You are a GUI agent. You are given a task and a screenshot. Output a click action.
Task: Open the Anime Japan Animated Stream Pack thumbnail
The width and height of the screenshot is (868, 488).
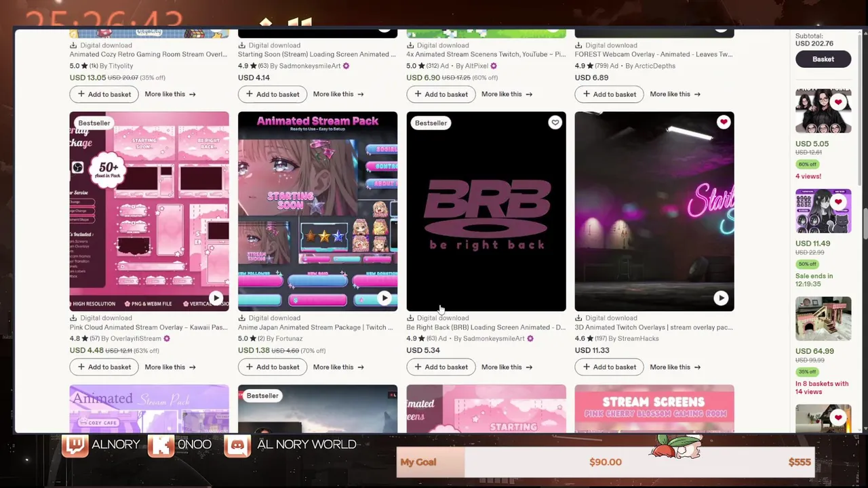coord(317,211)
